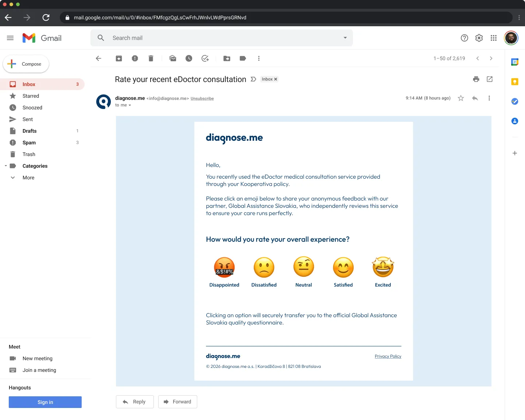The image size is (525, 420).
Task: Apply a label to this email
Action: pos(243,58)
